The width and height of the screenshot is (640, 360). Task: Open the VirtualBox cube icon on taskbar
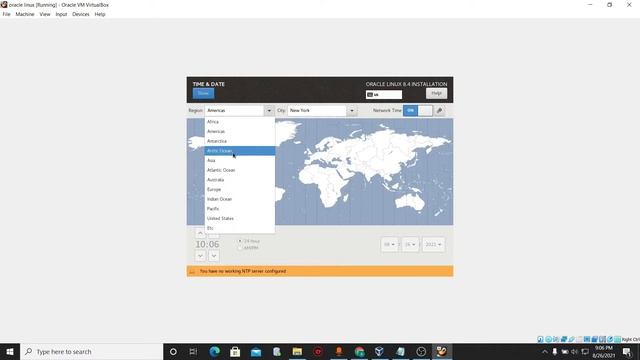point(380,351)
